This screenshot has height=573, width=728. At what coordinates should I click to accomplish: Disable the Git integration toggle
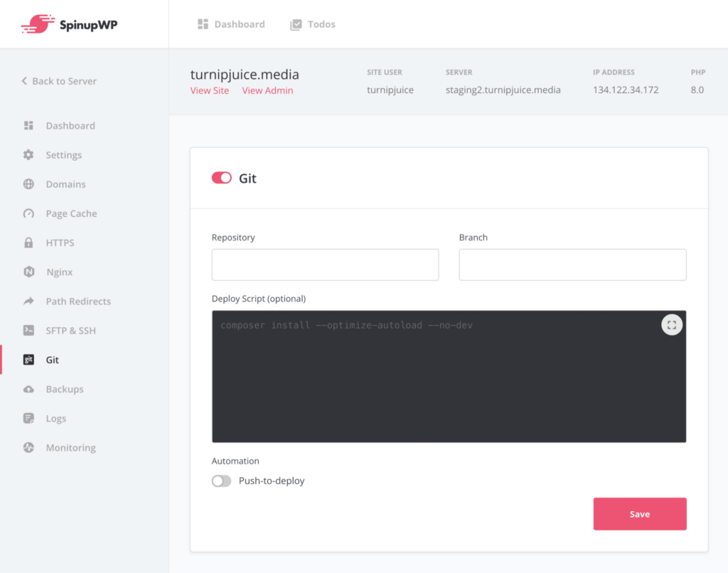221,177
